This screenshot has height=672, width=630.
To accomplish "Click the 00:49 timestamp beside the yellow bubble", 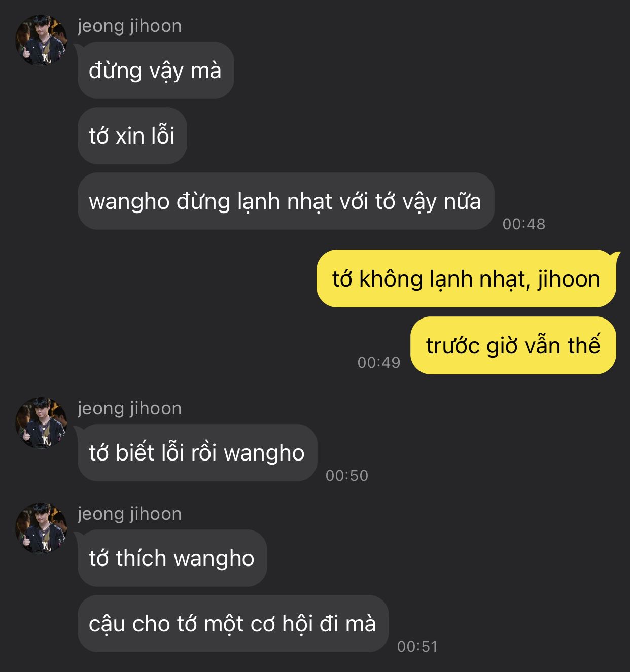I will point(379,362).
